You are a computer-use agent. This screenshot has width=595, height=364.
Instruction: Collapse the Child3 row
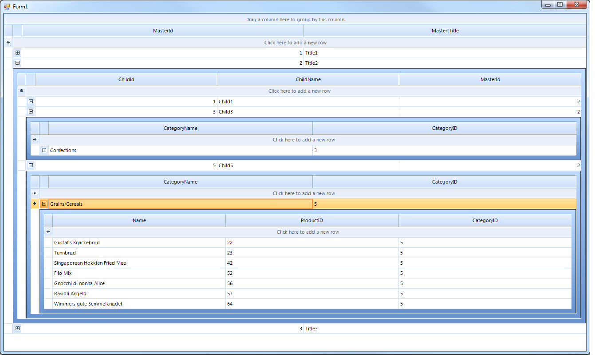31,112
